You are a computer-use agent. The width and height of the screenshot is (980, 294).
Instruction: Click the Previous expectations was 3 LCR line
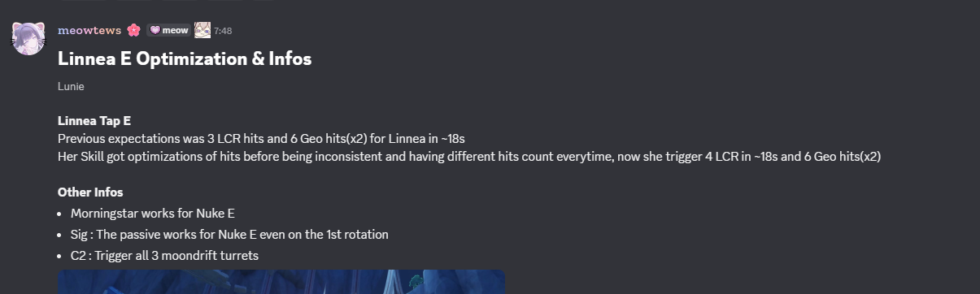(261, 139)
